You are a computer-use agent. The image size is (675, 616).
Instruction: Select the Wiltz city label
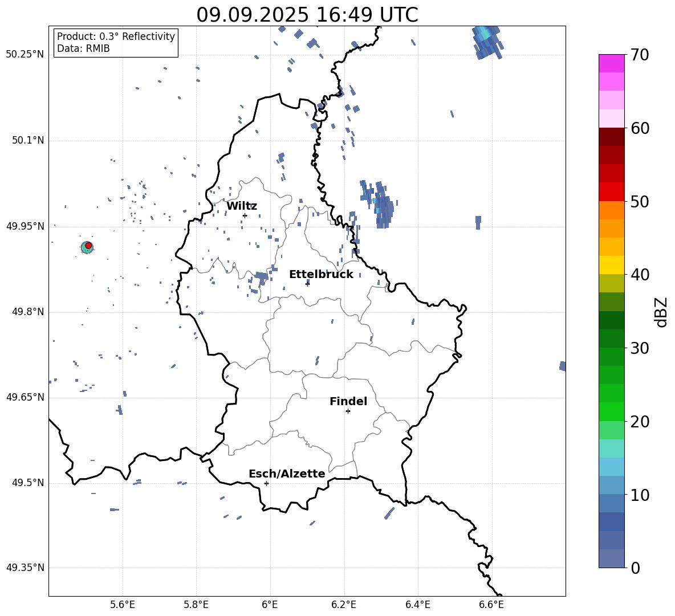click(242, 206)
